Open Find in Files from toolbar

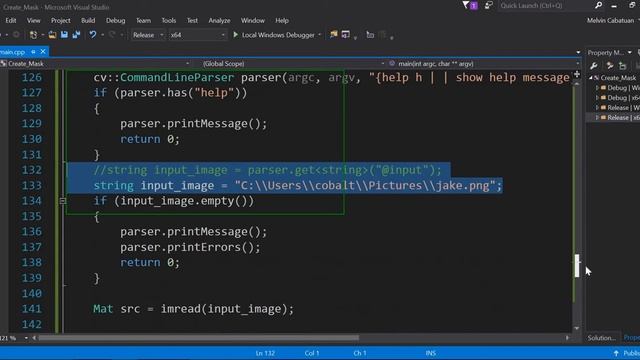pyautogui.click(x=334, y=35)
